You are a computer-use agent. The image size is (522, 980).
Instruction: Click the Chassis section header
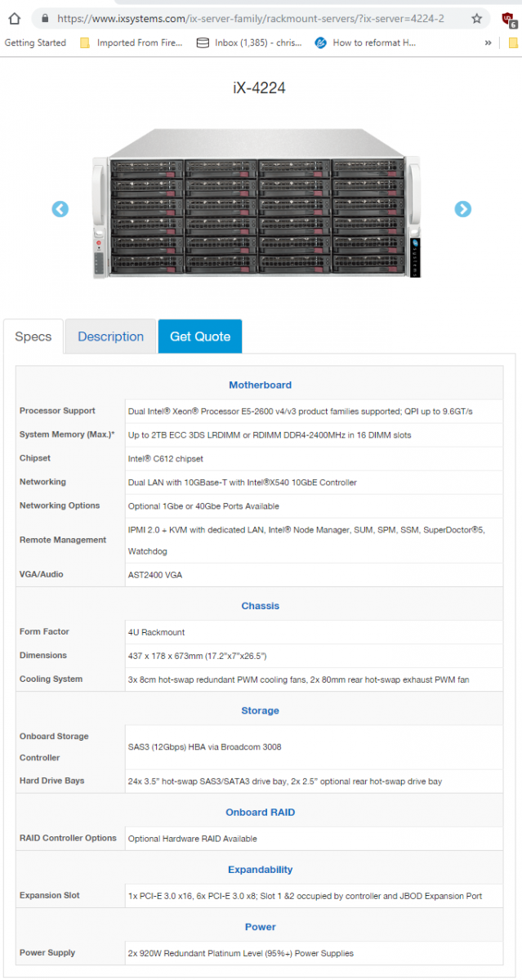(x=260, y=606)
